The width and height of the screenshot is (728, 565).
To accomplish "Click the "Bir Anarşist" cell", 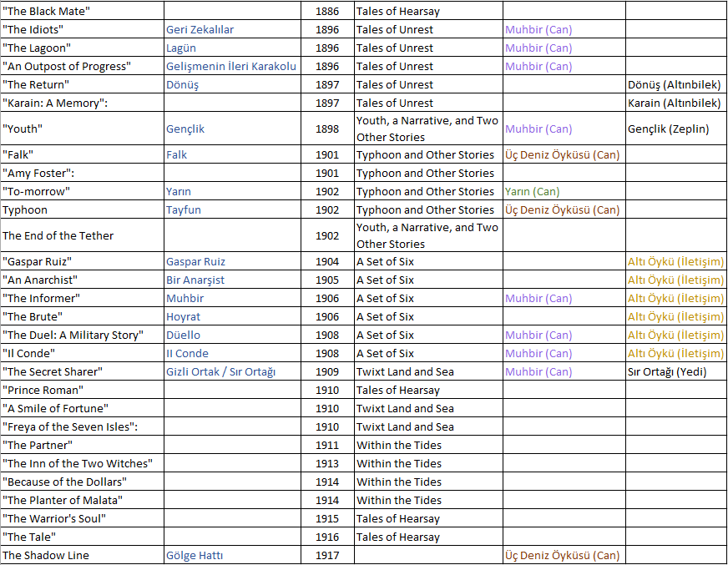I will (x=195, y=280).
